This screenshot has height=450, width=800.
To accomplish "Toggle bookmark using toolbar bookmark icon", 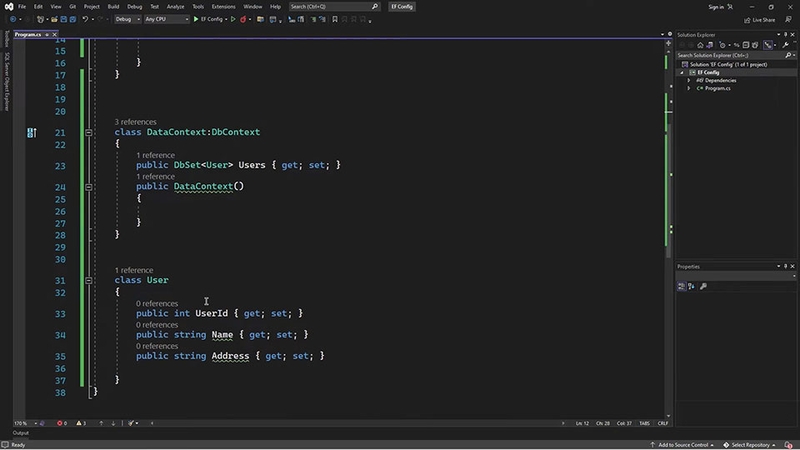I will pyautogui.click(x=335, y=19).
